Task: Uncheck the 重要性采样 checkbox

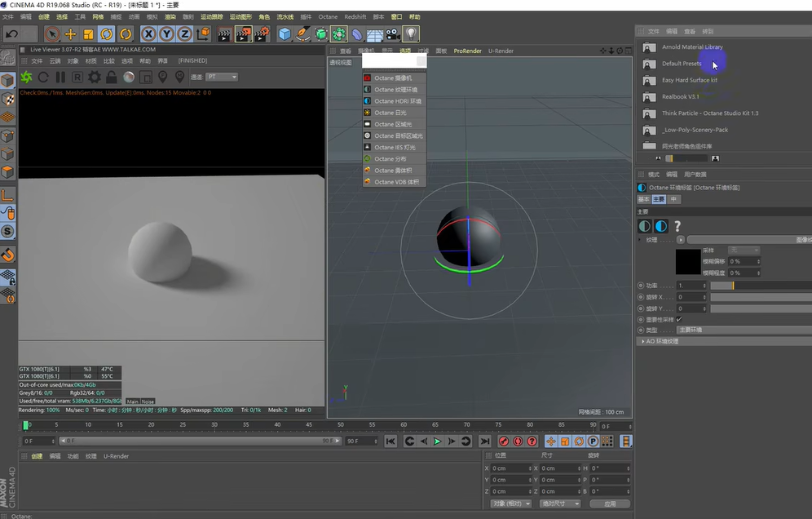Action: coord(679,319)
